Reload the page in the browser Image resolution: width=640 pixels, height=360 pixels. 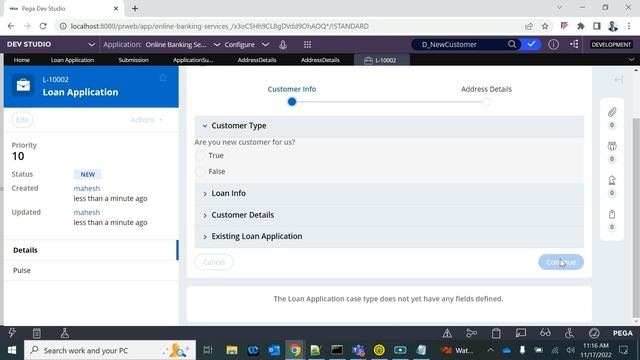point(43,26)
